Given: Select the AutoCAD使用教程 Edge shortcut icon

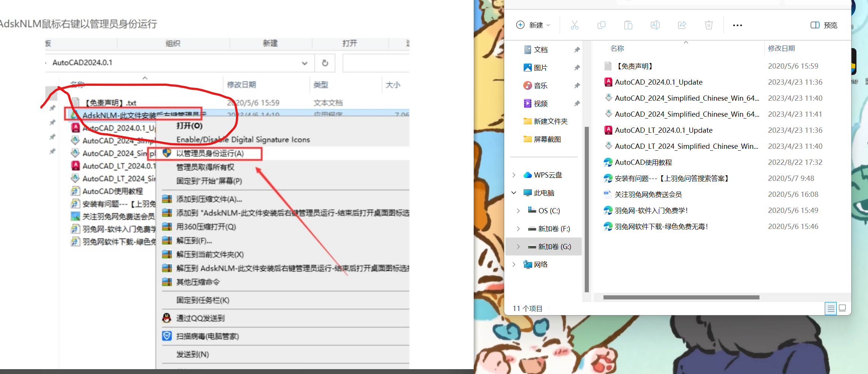Looking at the screenshot, I should coord(608,162).
